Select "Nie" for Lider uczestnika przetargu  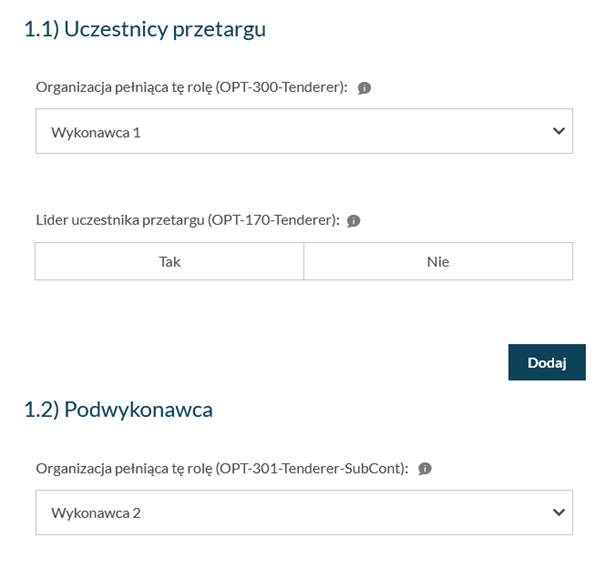[x=438, y=261]
